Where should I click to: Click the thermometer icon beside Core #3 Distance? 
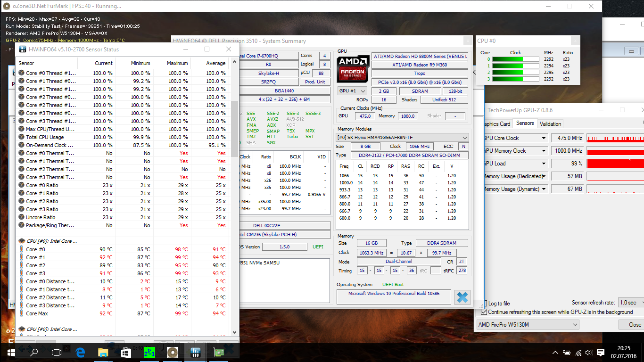coord(21,305)
